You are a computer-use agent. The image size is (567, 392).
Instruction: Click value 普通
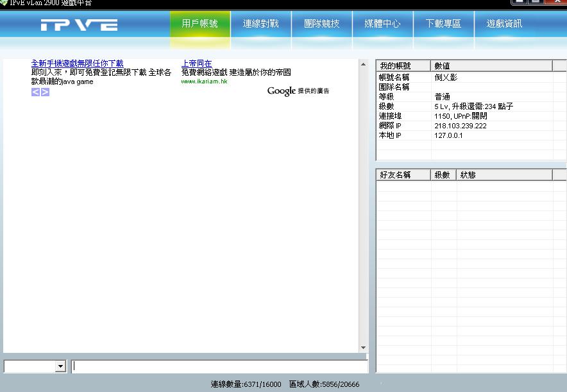pyautogui.click(x=442, y=97)
